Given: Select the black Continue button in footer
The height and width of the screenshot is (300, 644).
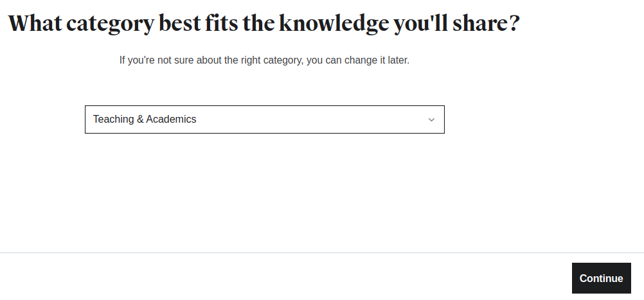Looking at the screenshot, I should [601, 278].
